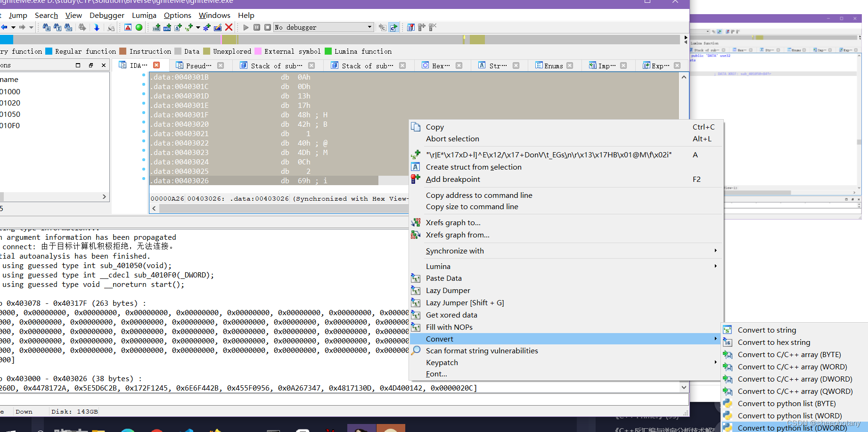868x432 pixels.
Task: Click the Lumina function green legend swatch
Action: click(328, 51)
